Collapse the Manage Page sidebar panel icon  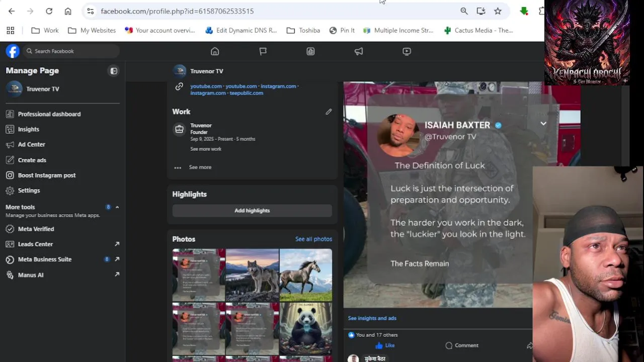(114, 71)
